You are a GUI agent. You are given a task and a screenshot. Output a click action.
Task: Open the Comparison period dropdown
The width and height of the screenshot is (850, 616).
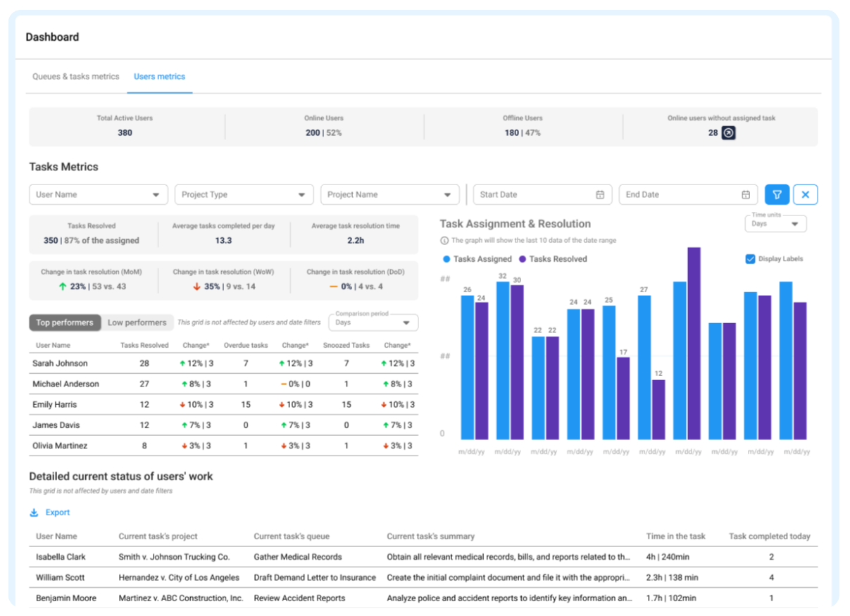pyautogui.click(x=373, y=322)
